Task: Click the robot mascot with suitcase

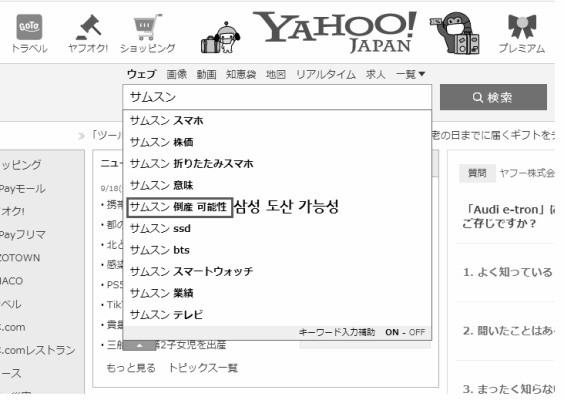Action: coord(220,37)
